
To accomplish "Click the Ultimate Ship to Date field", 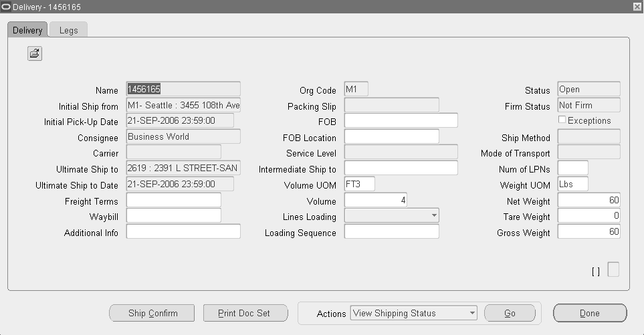I will point(180,184).
